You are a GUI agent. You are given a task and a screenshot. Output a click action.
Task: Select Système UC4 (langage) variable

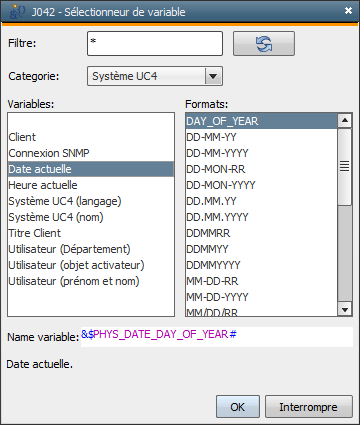(91, 201)
